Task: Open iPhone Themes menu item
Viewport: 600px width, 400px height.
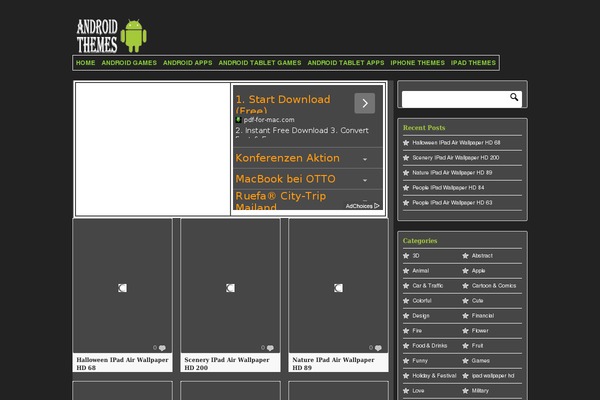Action: coord(417,63)
